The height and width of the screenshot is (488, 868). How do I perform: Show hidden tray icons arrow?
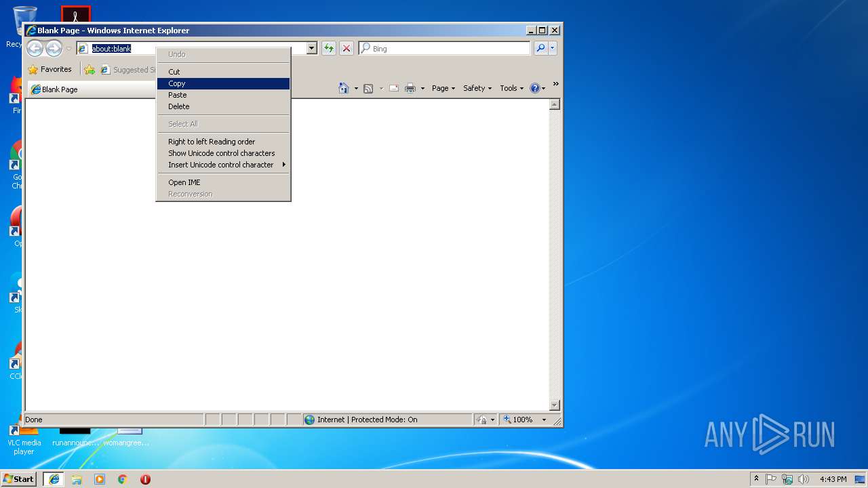756,479
